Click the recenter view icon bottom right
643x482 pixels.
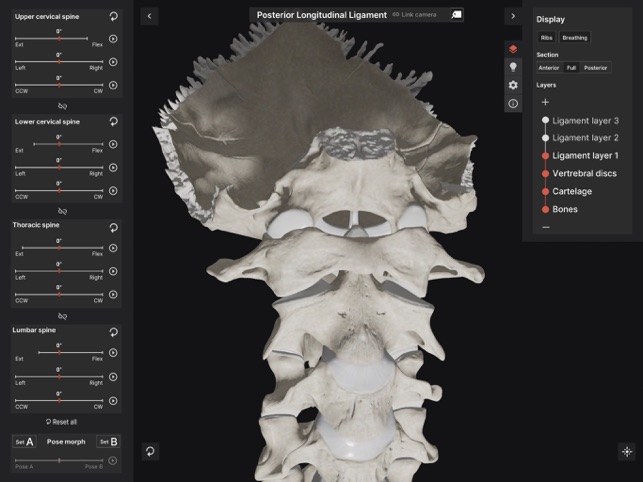pyautogui.click(x=627, y=451)
